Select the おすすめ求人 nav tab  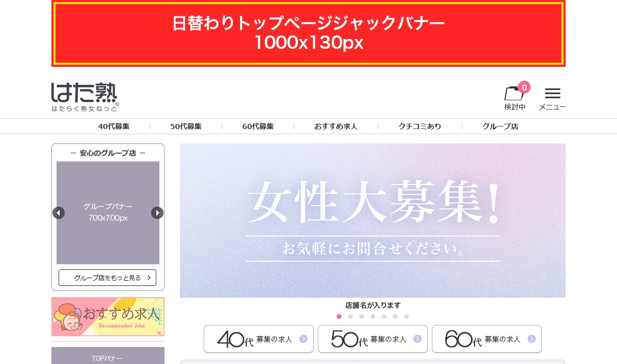coord(336,126)
